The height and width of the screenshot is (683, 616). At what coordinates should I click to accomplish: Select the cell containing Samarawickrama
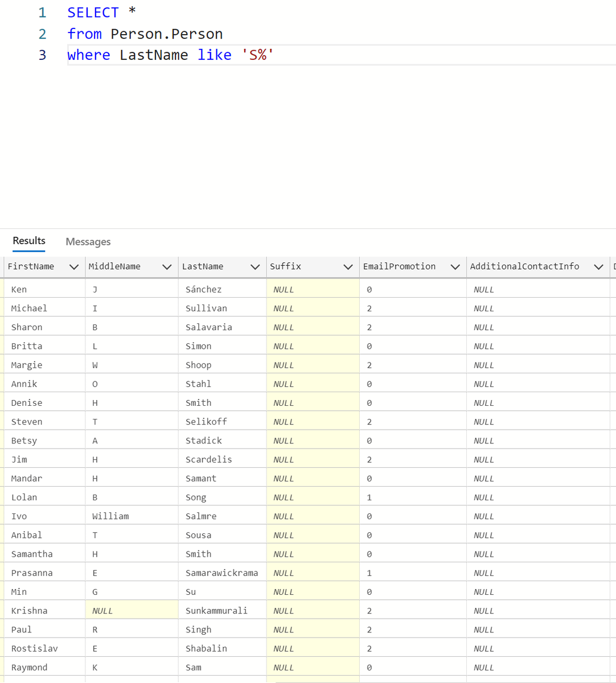[x=222, y=573]
